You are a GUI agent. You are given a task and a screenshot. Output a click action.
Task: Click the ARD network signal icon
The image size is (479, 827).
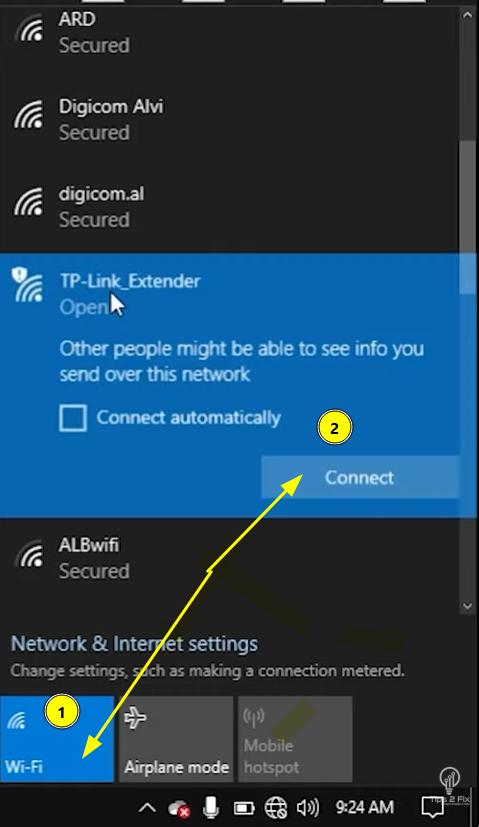coord(30,31)
